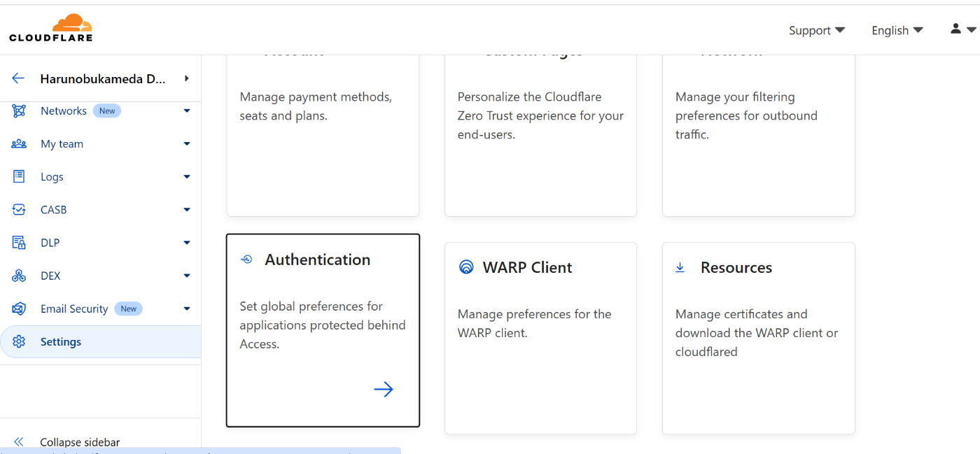This screenshot has height=454, width=980.
Task: Select My team in the sidebar
Action: pos(62,143)
